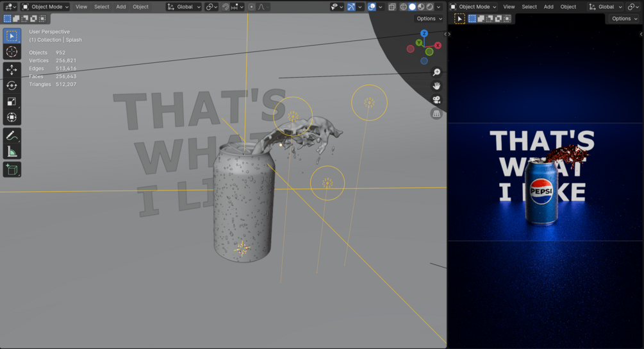The image size is (644, 349).
Task: Set selection mode to intersect in right viewport
Action: click(x=508, y=19)
